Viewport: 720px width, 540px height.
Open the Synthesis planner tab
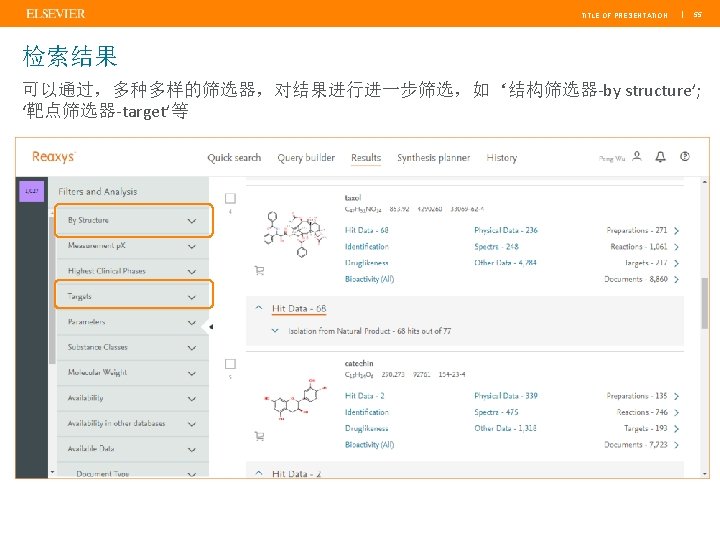coord(433,158)
